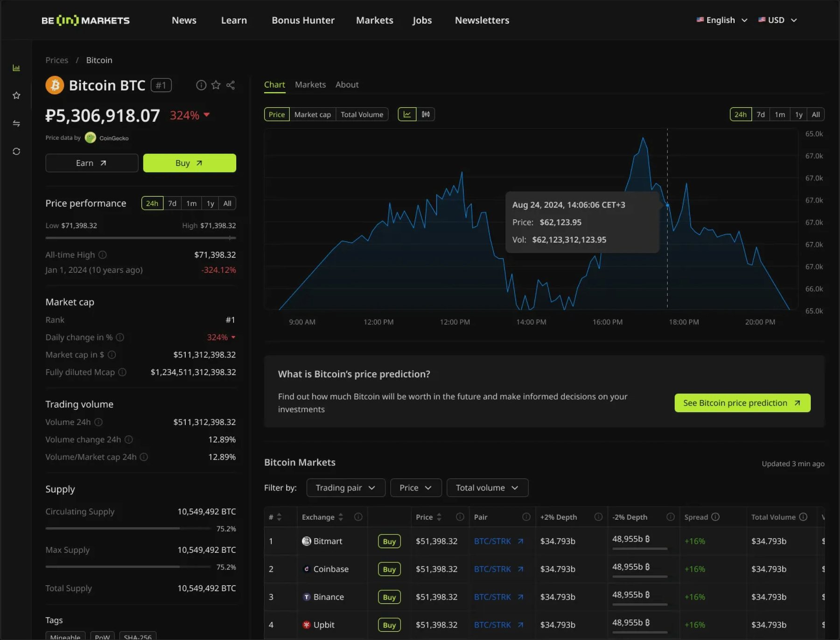Click the info icon beside Bitcoin BTC title
840x640 pixels.
click(201, 85)
